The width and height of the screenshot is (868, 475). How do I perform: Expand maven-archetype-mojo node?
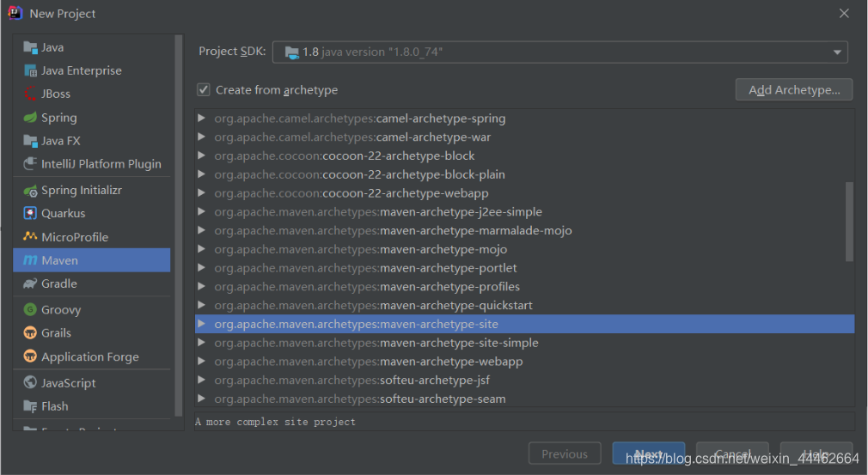point(201,249)
